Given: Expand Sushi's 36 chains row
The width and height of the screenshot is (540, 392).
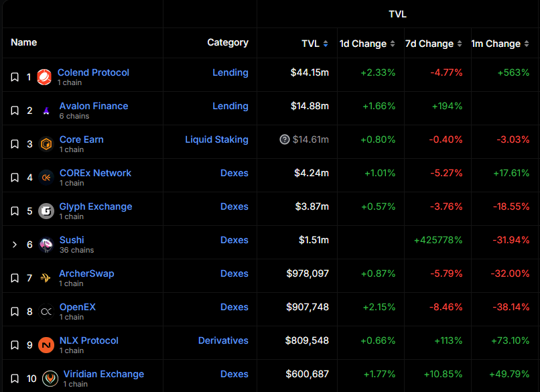Looking at the screenshot, I should point(14,244).
